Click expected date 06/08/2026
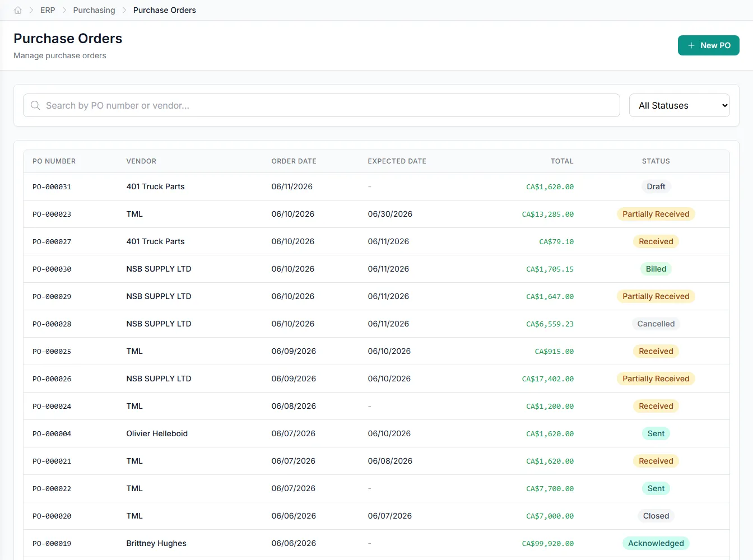753x560 pixels. [390, 461]
